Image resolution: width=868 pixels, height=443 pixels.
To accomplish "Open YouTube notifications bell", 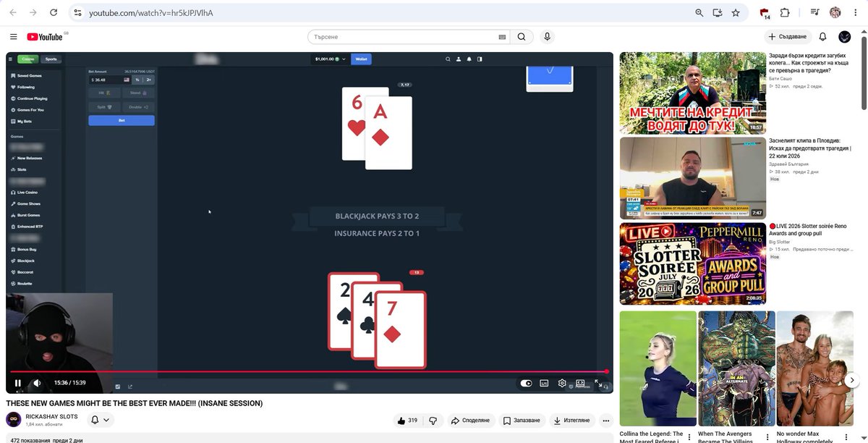I will [822, 37].
